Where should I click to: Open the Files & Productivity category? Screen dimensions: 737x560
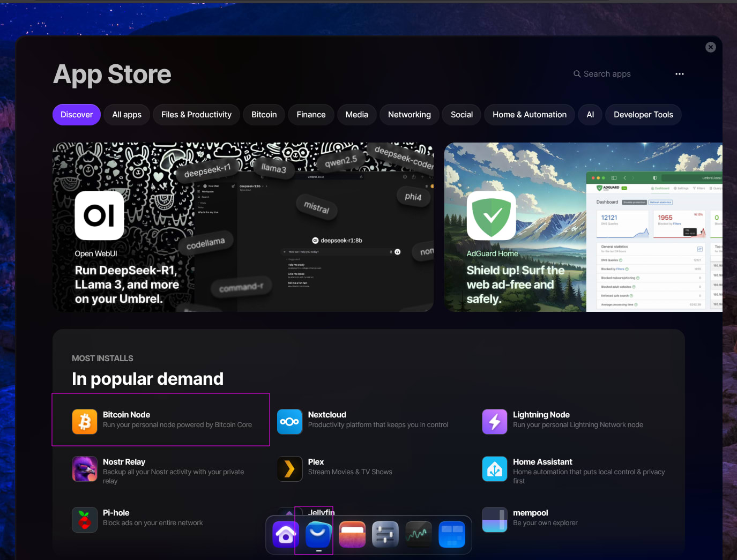point(197,115)
